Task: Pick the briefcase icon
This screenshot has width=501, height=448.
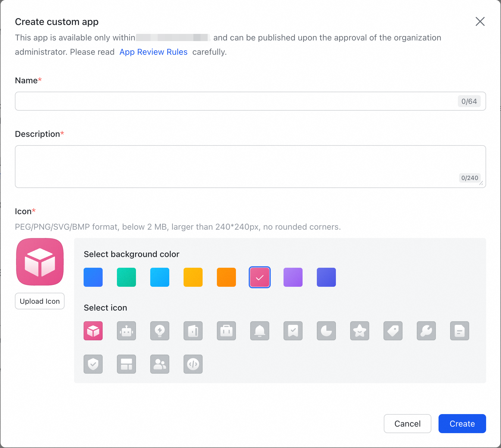Action: point(226,331)
